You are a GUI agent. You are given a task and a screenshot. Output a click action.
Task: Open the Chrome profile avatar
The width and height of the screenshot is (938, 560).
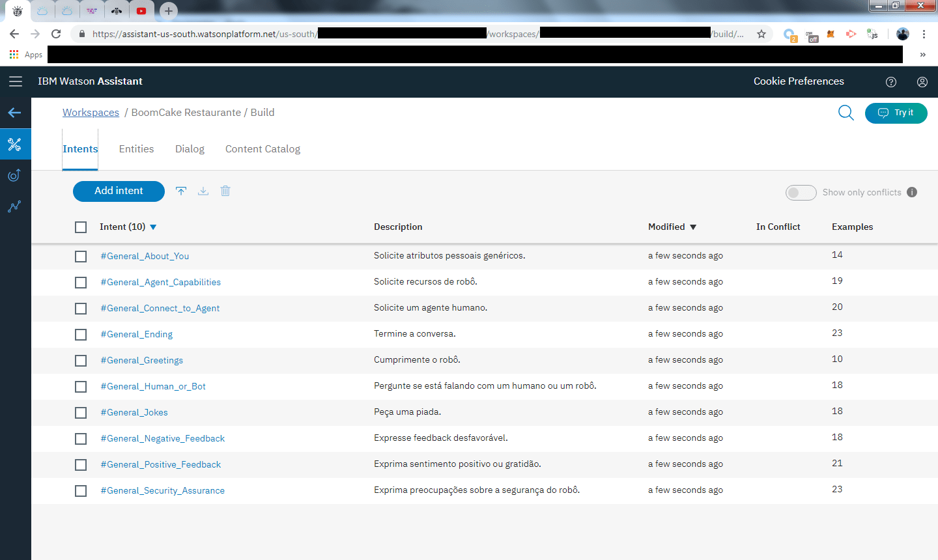pyautogui.click(x=903, y=34)
